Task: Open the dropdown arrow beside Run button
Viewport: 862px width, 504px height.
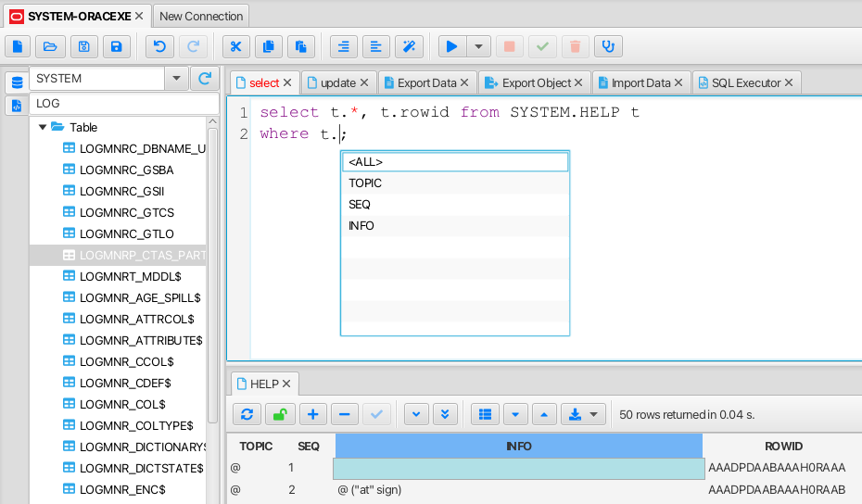Action: 478,46
